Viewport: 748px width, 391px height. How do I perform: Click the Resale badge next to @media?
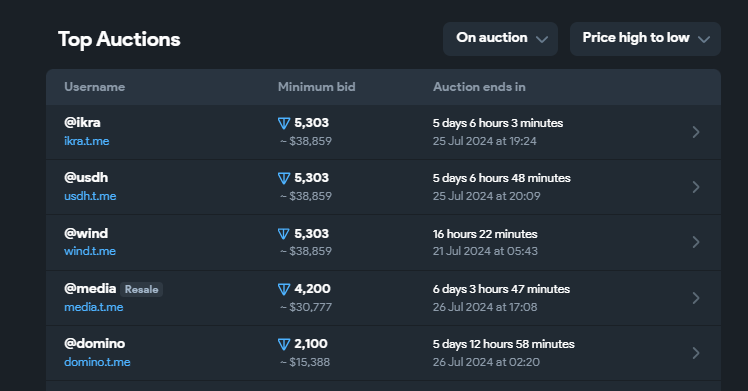tap(142, 289)
